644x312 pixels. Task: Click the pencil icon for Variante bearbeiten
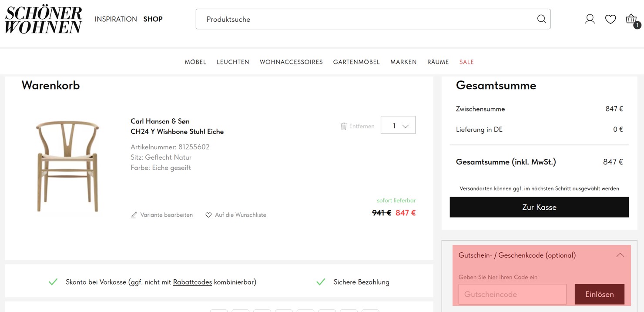(x=134, y=215)
